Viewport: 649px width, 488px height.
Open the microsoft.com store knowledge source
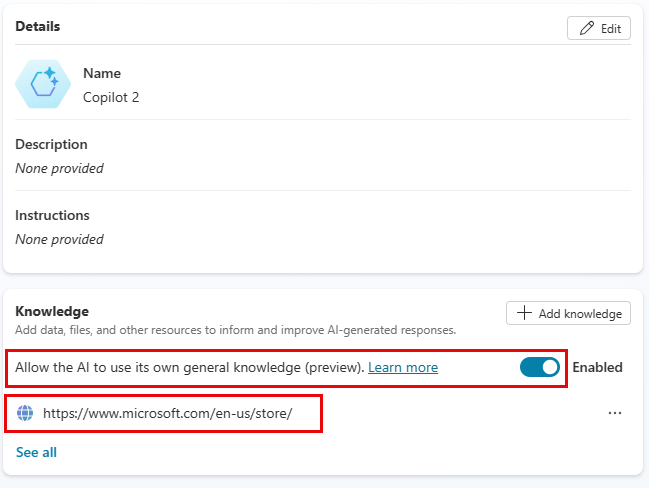[x=168, y=413]
